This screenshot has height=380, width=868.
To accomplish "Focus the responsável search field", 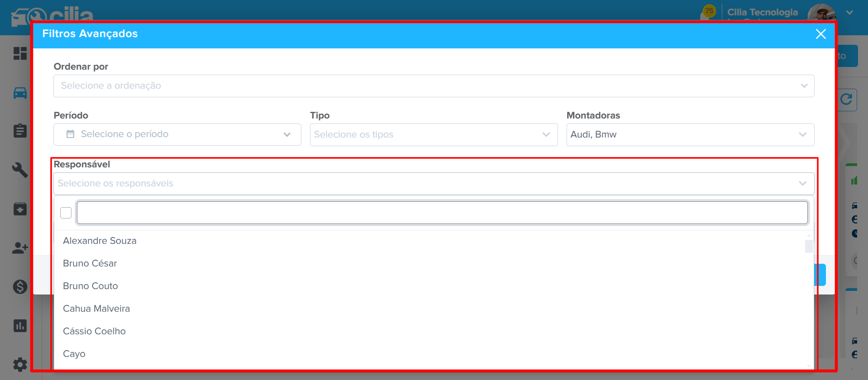I will 442,213.
